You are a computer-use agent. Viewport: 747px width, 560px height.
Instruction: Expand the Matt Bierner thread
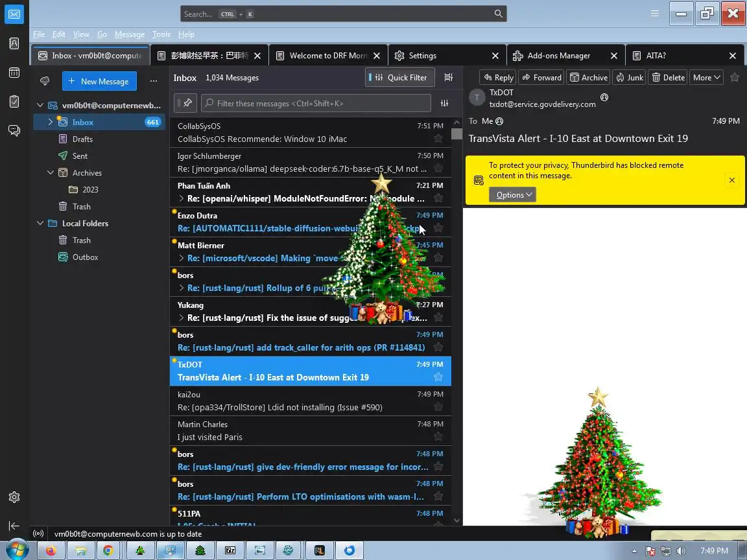click(181, 258)
